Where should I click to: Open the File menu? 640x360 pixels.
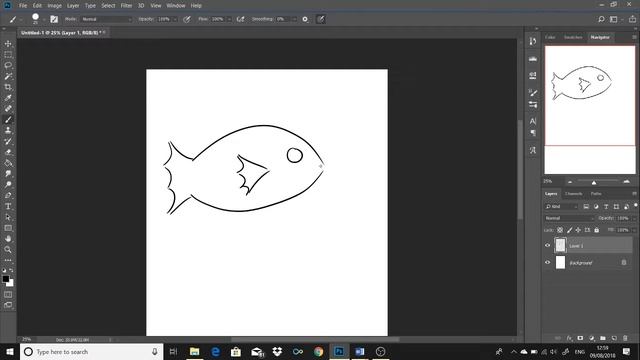pos(23,6)
